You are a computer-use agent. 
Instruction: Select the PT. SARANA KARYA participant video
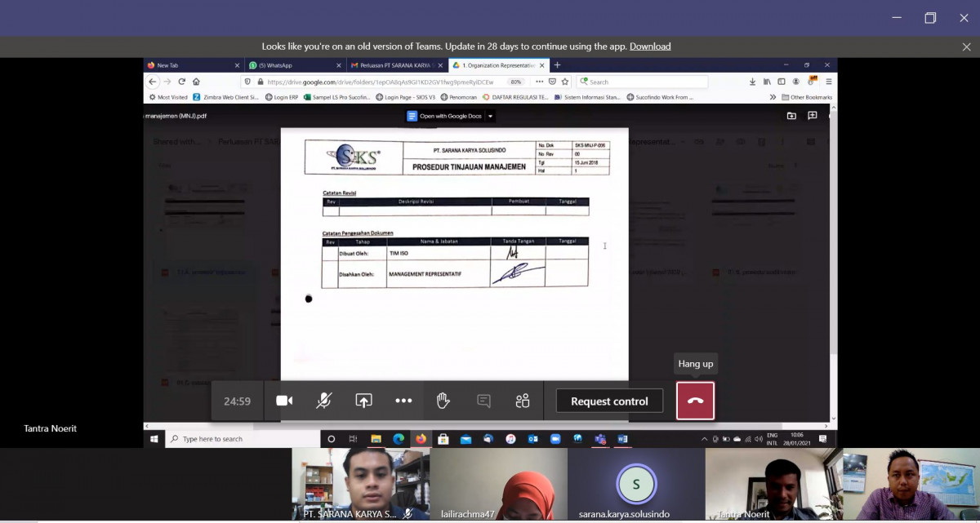(361, 485)
